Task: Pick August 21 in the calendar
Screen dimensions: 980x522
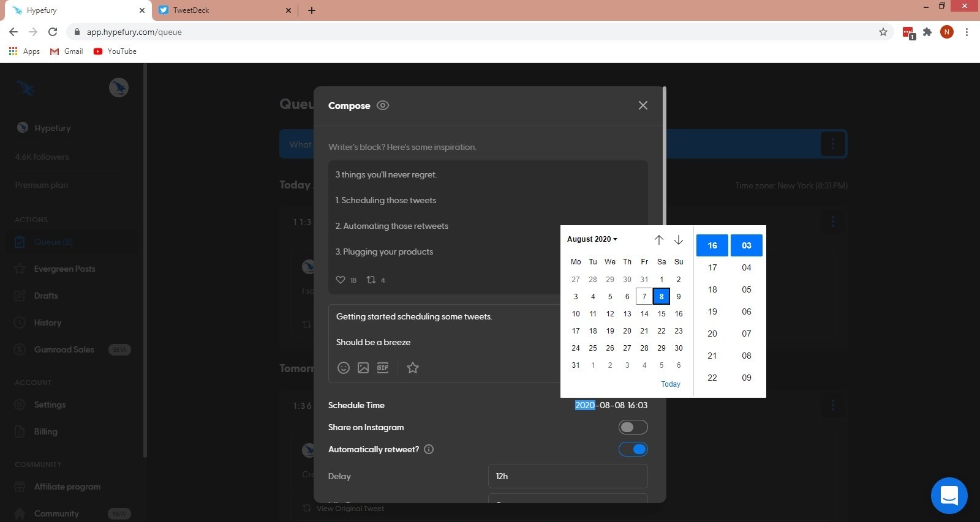Action: pos(644,331)
